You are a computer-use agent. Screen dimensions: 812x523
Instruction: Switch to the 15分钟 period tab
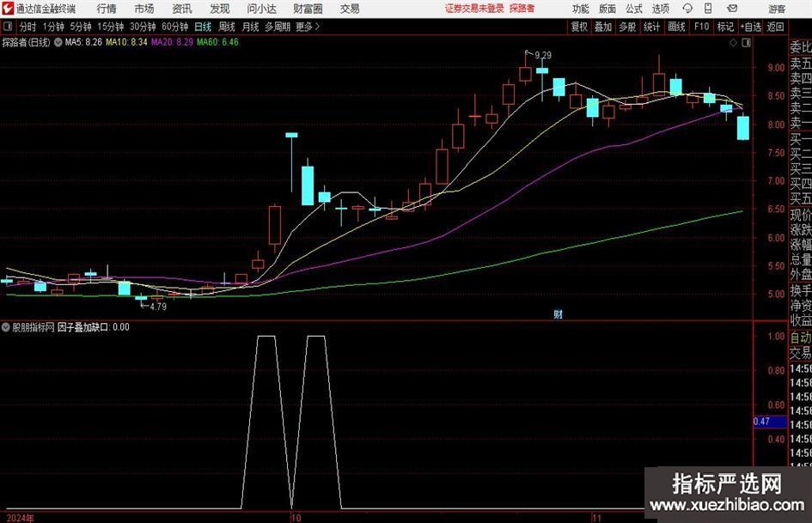click(111, 27)
